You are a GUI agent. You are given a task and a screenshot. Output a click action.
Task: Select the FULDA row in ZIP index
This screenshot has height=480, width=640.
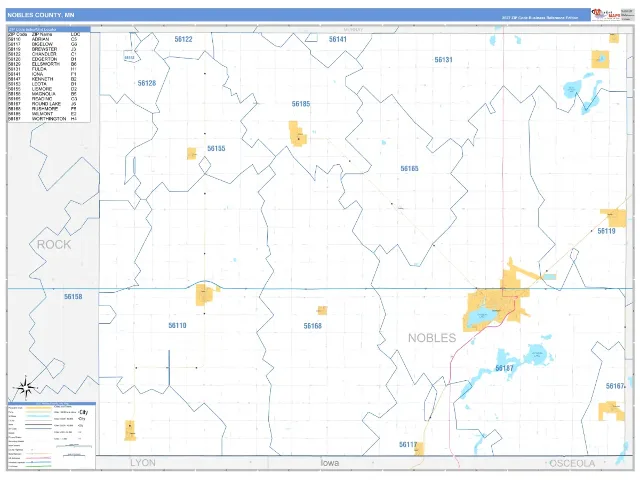pos(42,69)
